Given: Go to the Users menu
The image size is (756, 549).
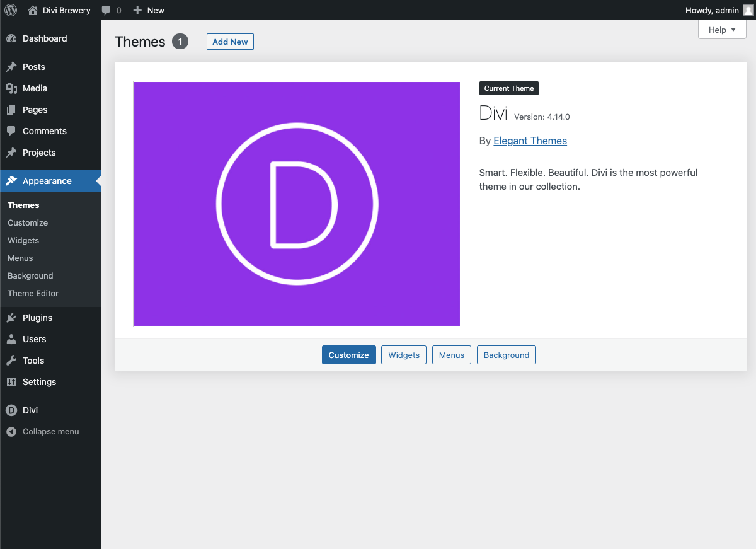Looking at the screenshot, I should coord(50,339).
